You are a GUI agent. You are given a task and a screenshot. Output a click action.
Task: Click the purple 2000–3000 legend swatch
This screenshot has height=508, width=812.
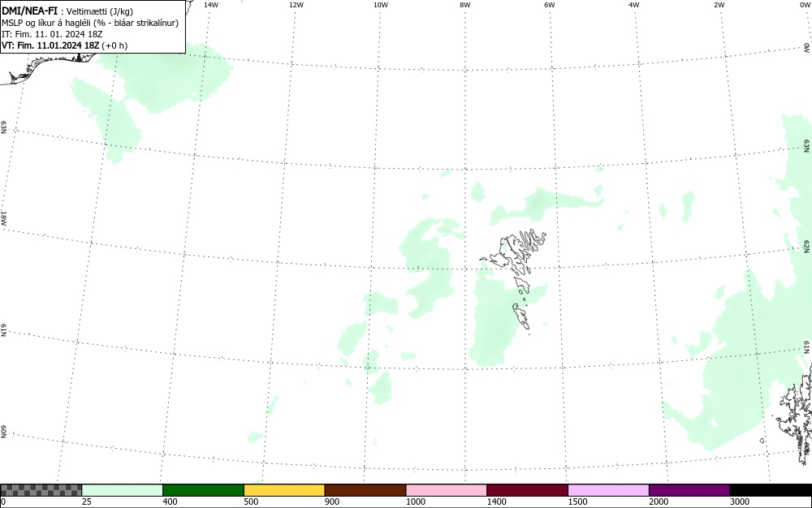click(x=689, y=490)
